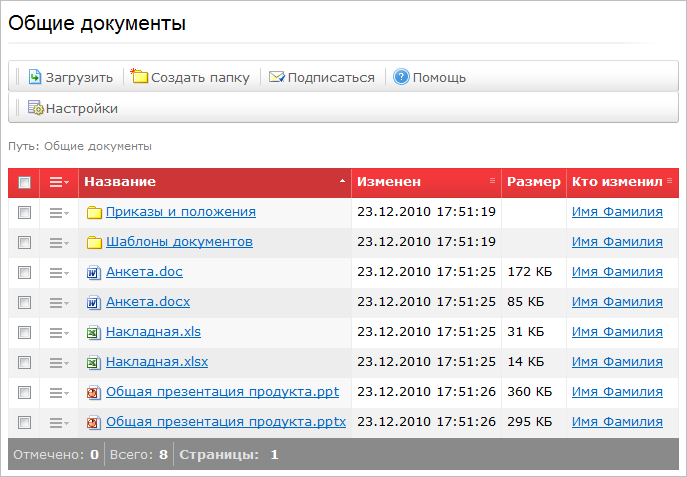Screen dimensions: 687x477
Task: Click the Excel icon next to Накладная.xlsx
Action: point(94,362)
